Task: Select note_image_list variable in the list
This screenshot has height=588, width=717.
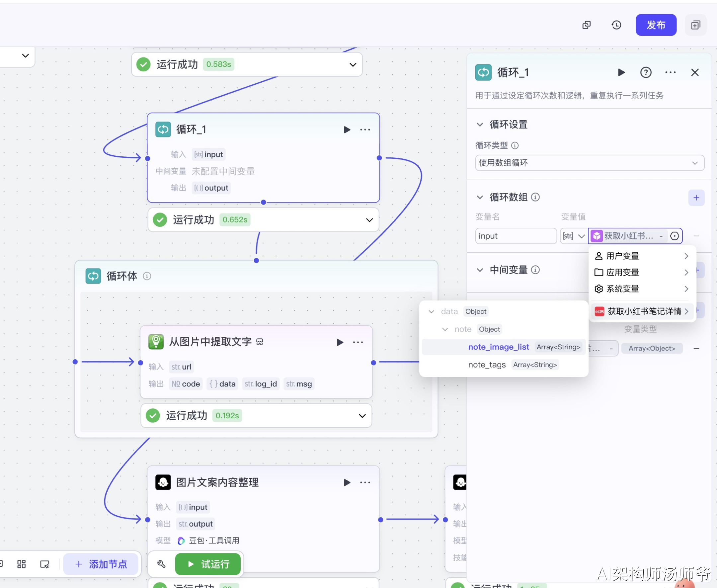Action: 498,347
